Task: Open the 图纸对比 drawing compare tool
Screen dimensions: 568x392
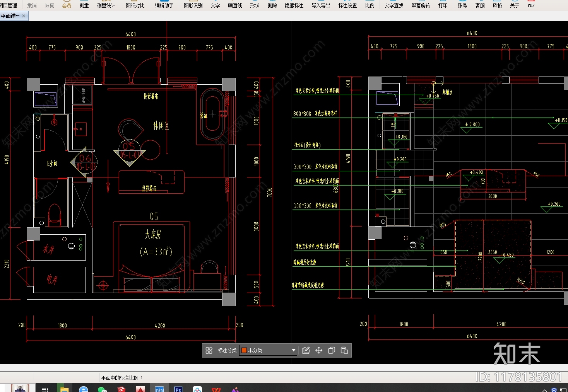Action: 135,5
